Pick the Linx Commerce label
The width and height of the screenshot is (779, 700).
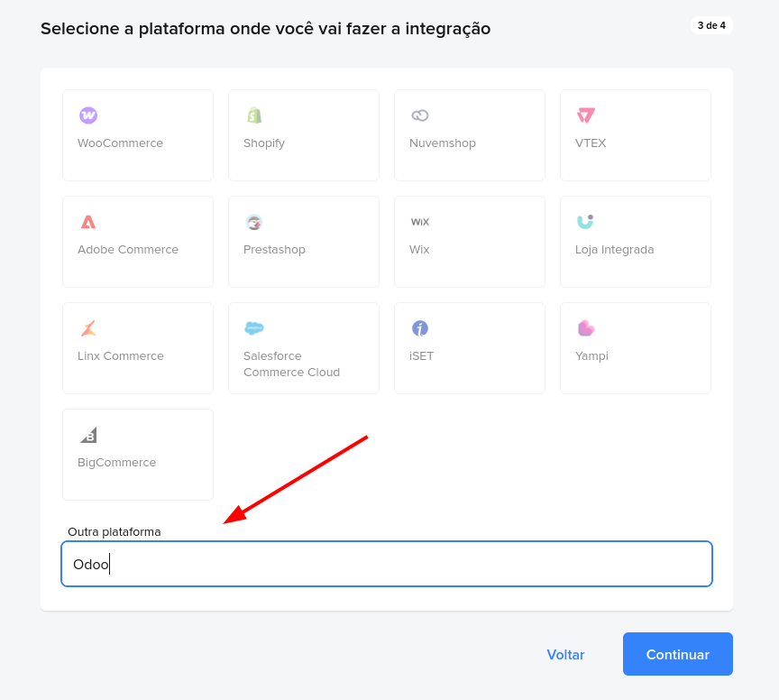point(121,356)
